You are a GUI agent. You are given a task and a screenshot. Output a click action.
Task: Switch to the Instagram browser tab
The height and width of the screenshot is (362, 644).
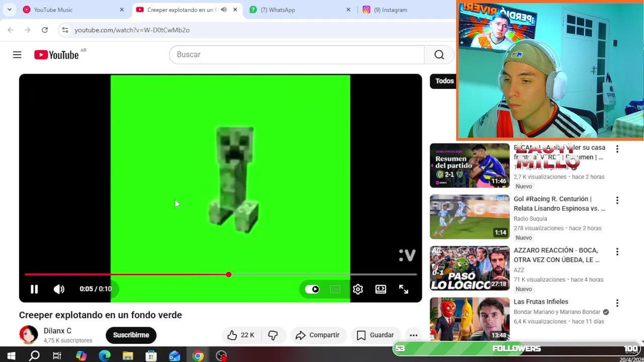[408, 10]
